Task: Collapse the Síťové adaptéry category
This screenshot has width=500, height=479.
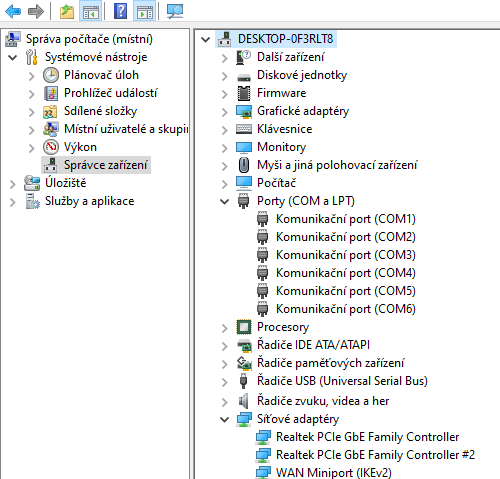Action: click(x=225, y=419)
